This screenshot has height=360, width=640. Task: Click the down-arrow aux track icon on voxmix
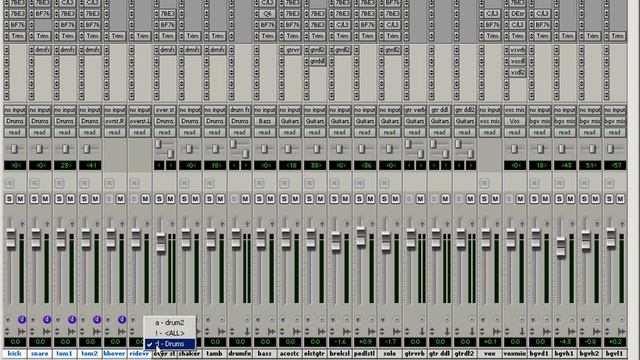click(x=522, y=331)
